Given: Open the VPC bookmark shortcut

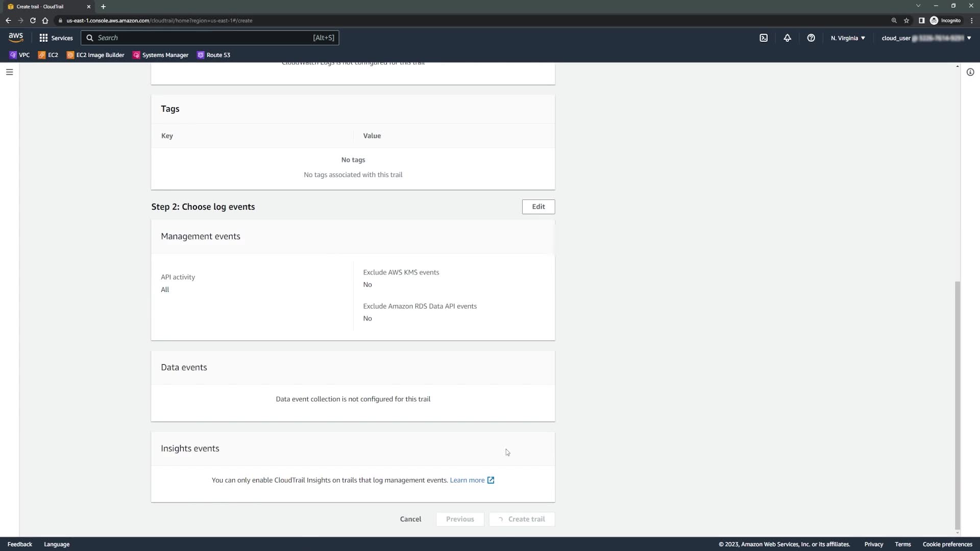Looking at the screenshot, I should [19, 55].
